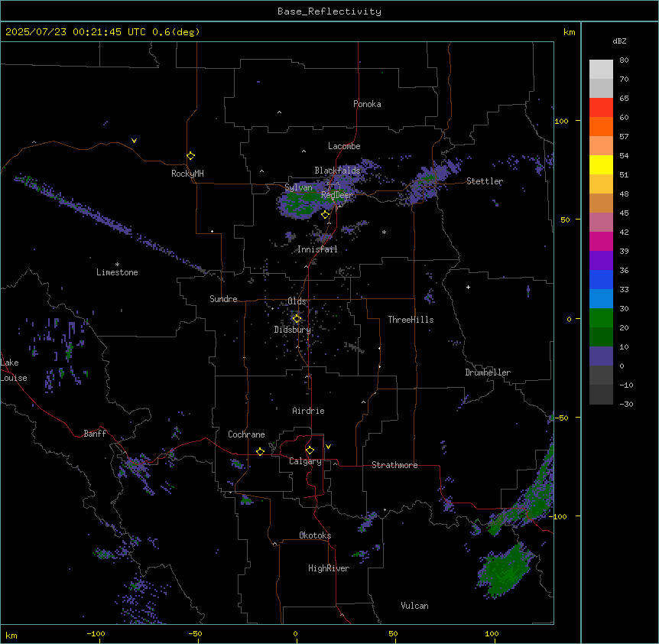Click the ThreeHills label
The height and width of the screenshot is (644, 659).
coord(411,320)
